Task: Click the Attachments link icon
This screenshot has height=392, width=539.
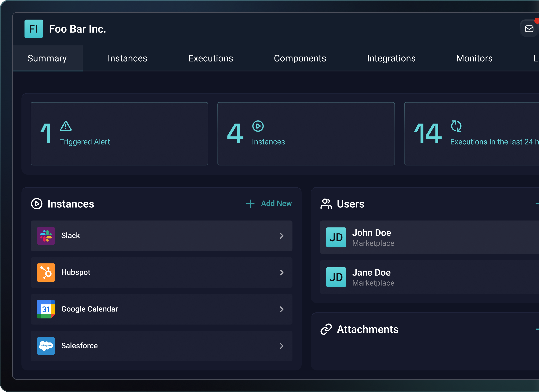Action: click(x=327, y=329)
